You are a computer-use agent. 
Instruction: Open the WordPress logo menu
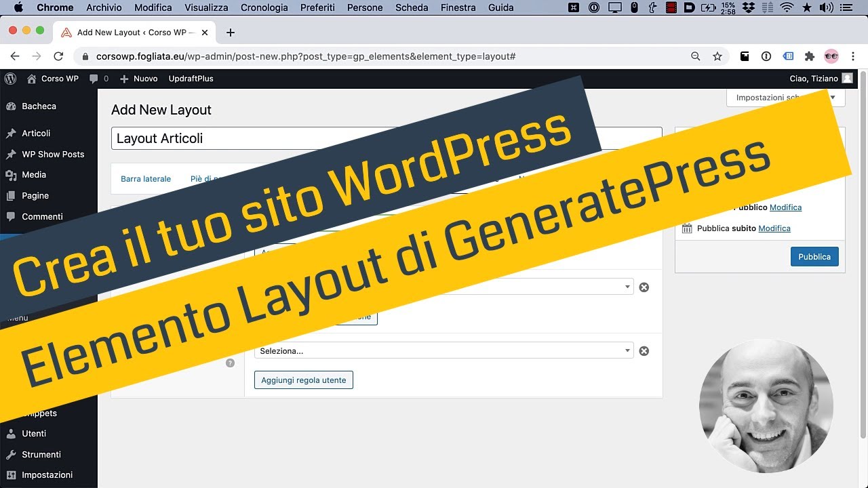[10, 79]
